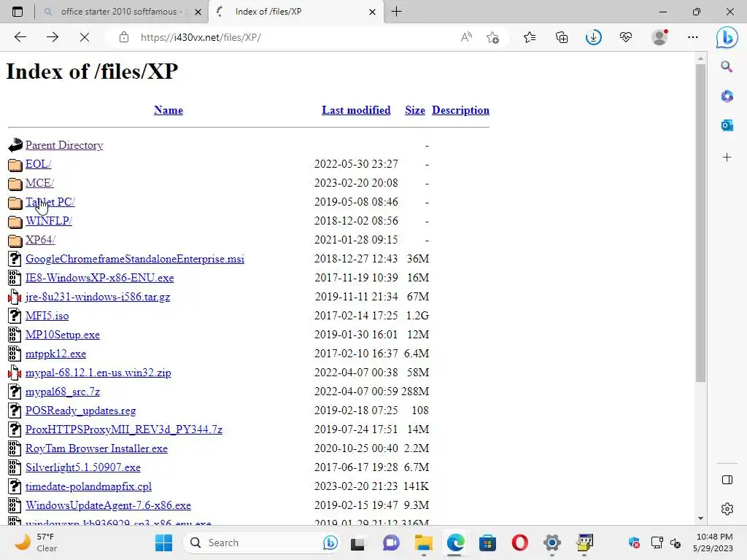This screenshot has height=560, width=747.
Task: Download mypal-68.12.1.en-us.win32.zip
Action: point(98,373)
